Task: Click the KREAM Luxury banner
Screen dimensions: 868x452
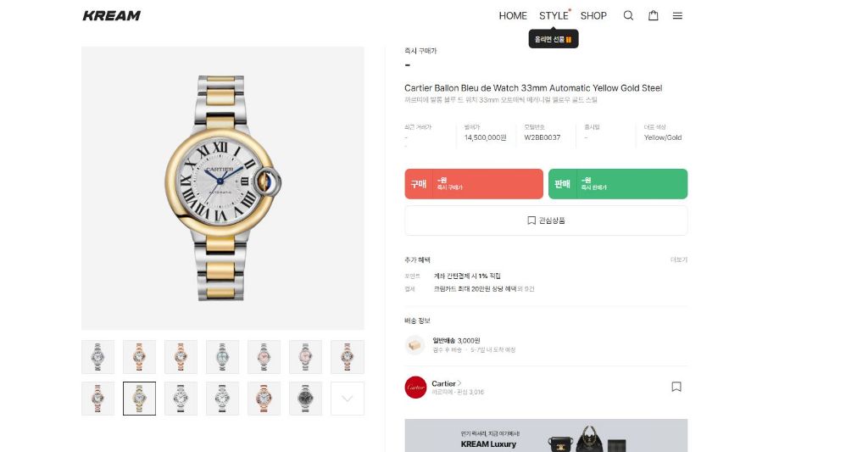Action: click(546, 436)
